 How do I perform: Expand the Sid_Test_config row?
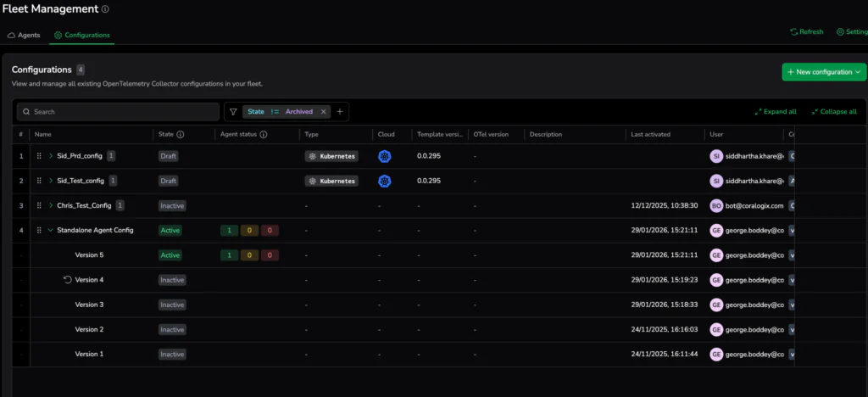click(51, 181)
